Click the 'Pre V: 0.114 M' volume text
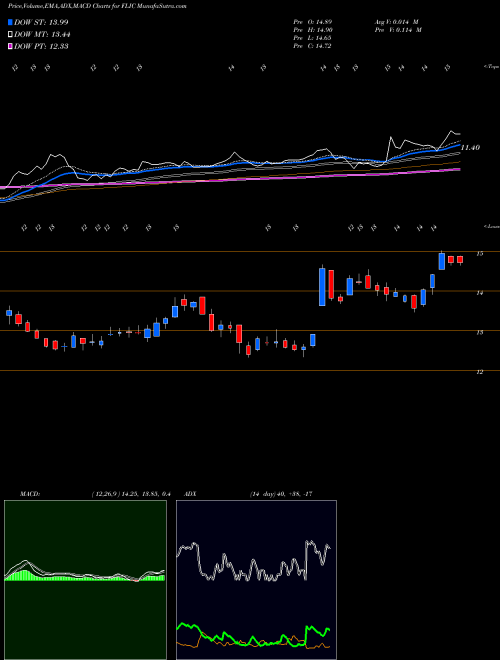The image size is (500, 660). 399,30
